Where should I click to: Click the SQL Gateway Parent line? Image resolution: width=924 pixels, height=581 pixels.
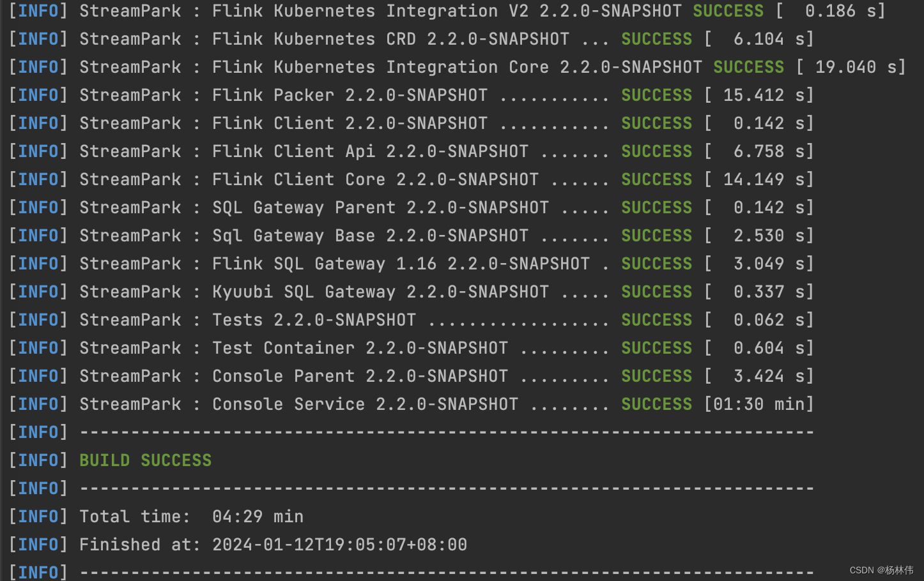[412, 207]
